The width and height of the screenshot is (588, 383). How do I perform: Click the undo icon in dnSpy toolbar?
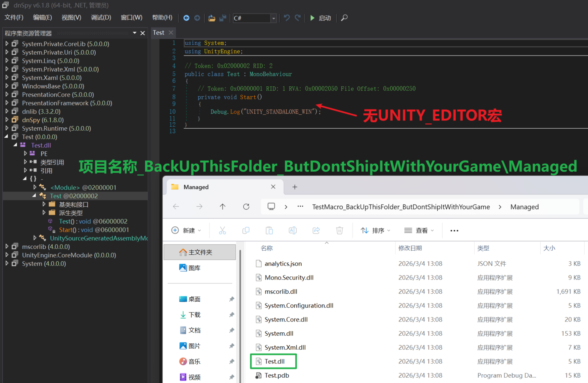coord(287,18)
